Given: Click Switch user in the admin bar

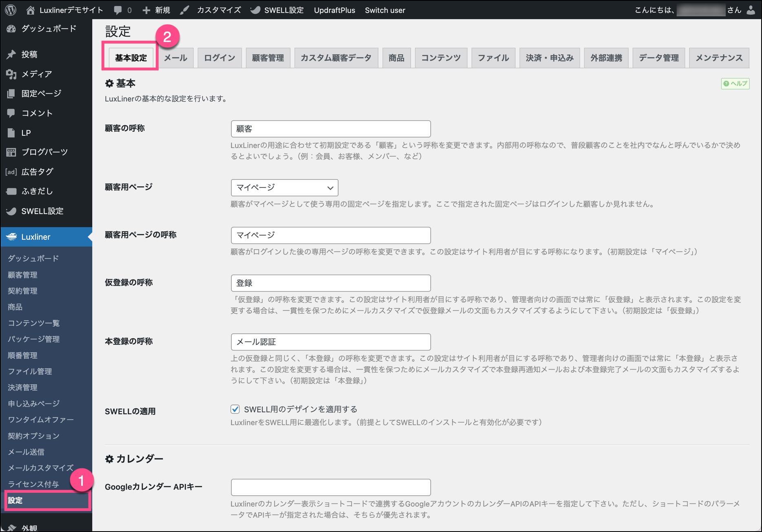Looking at the screenshot, I should tap(385, 10).
